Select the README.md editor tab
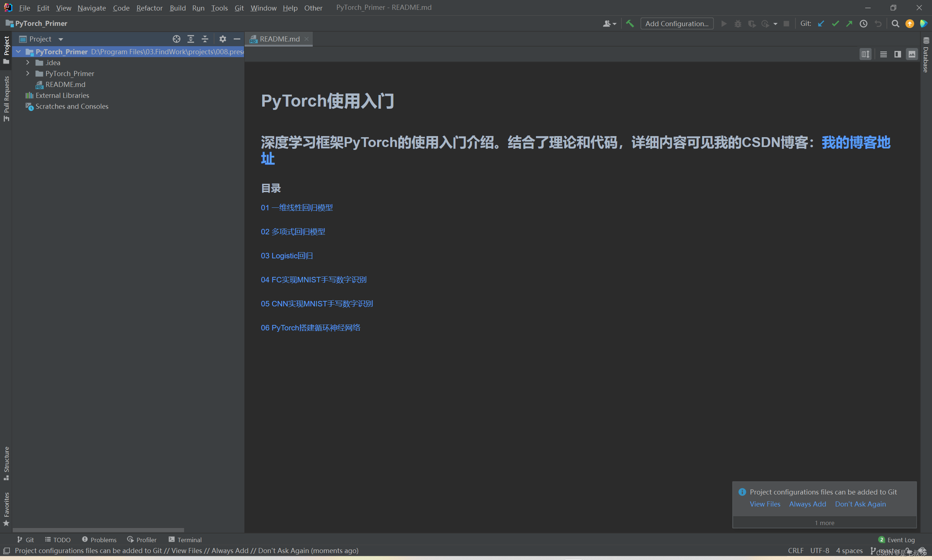 click(x=279, y=39)
